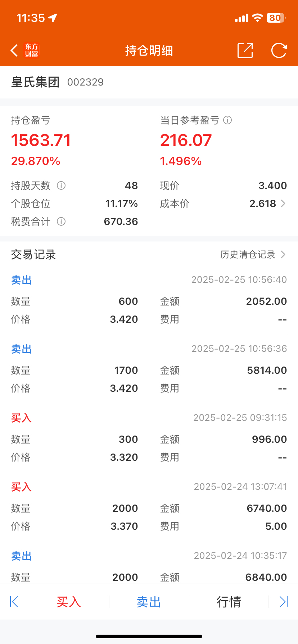Select the 皇氏集团 002329 stock title
298x644 pixels.
tap(58, 82)
